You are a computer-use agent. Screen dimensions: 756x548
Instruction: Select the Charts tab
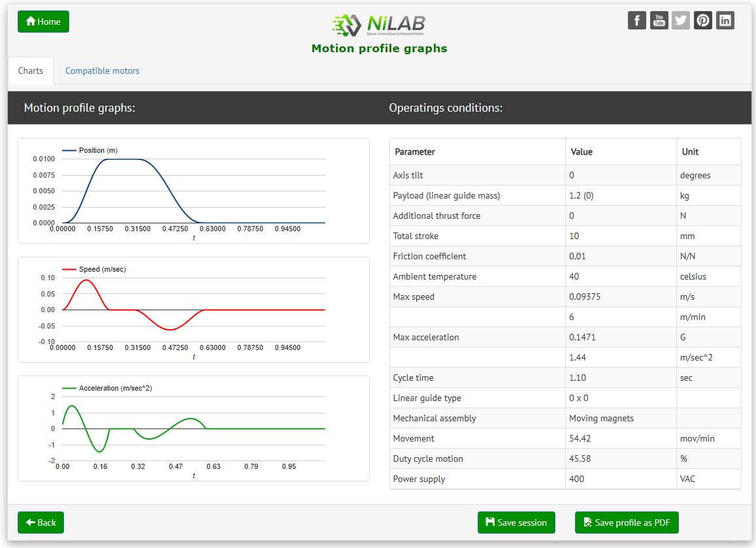pyautogui.click(x=31, y=71)
